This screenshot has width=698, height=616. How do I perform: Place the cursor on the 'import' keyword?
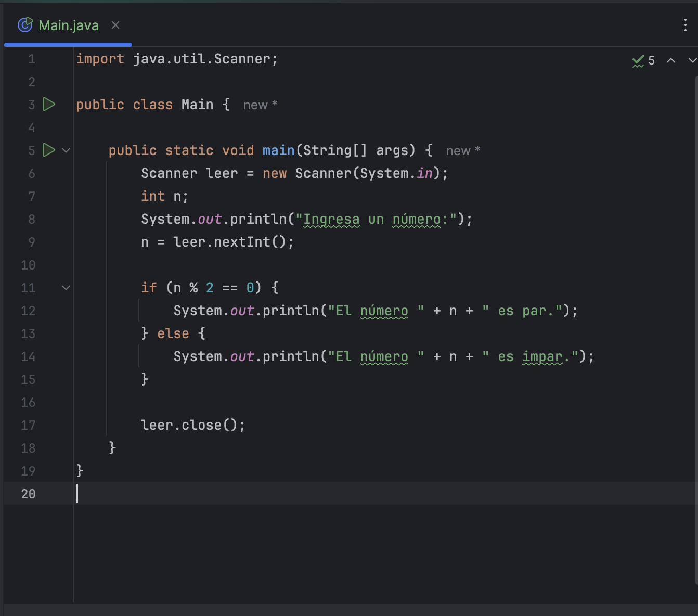coord(100,59)
